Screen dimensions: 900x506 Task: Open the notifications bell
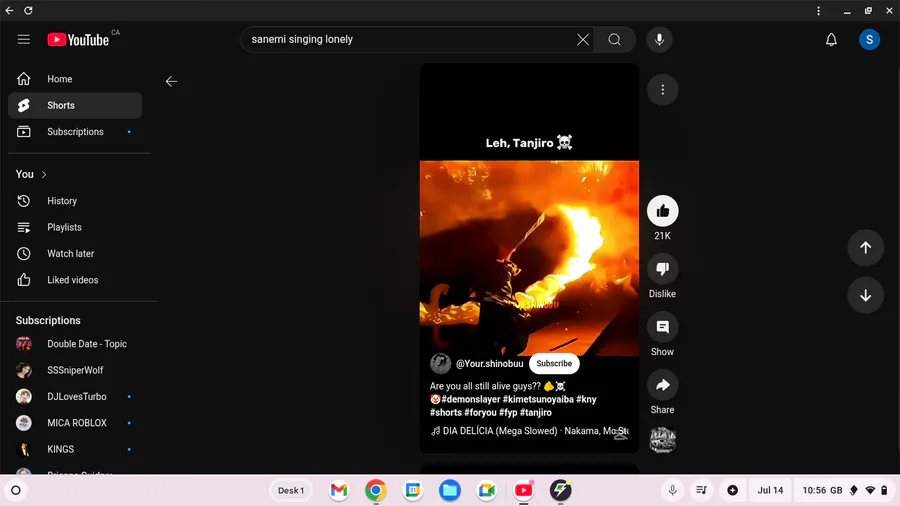(x=831, y=40)
